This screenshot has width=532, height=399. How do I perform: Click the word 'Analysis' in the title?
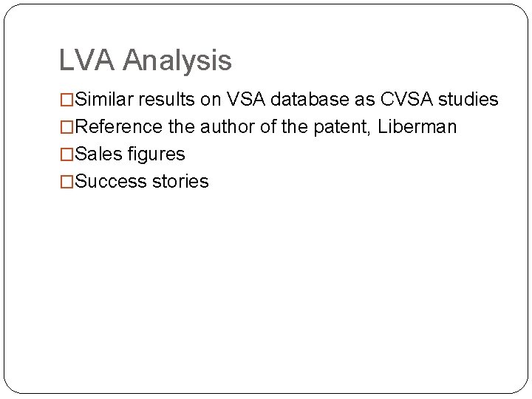pos(177,61)
